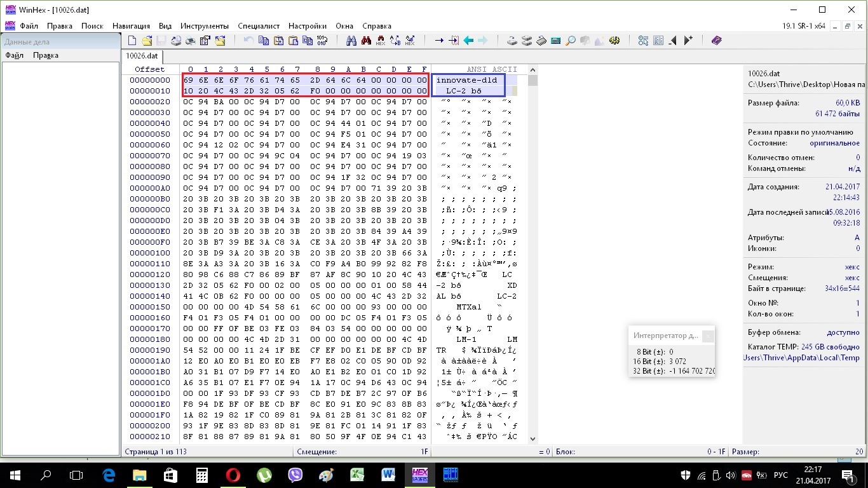Click the purple Help book icon
The image size is (868, 488).
tap(717, 41)
